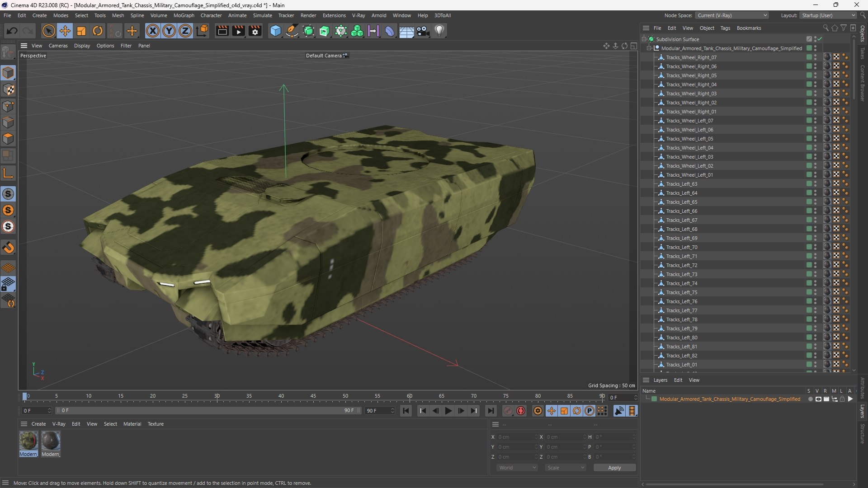Open the V-Ray menu
Image resolution: width=868 pixels, height=488 pixels.
point(359,15)
